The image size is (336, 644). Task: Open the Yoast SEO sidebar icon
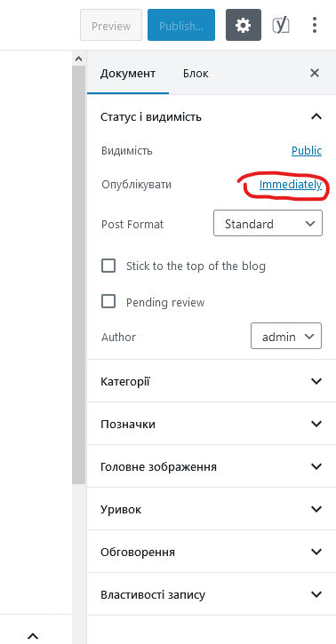point(281,25)
